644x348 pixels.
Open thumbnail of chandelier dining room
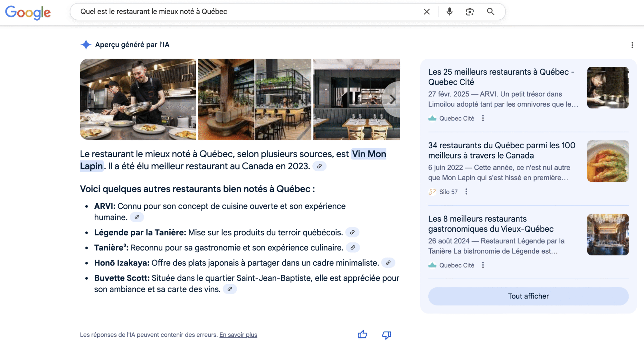[x=608, y=235]
